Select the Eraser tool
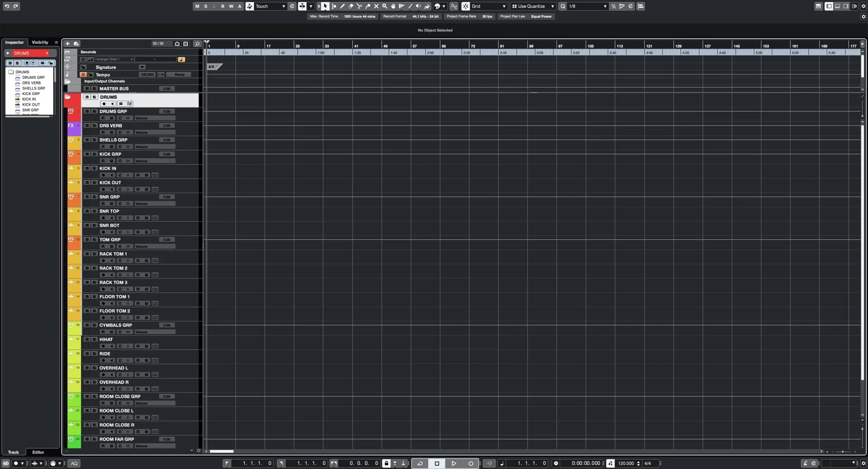Viewport: 868px width, 469px height. tap(351, 6)
